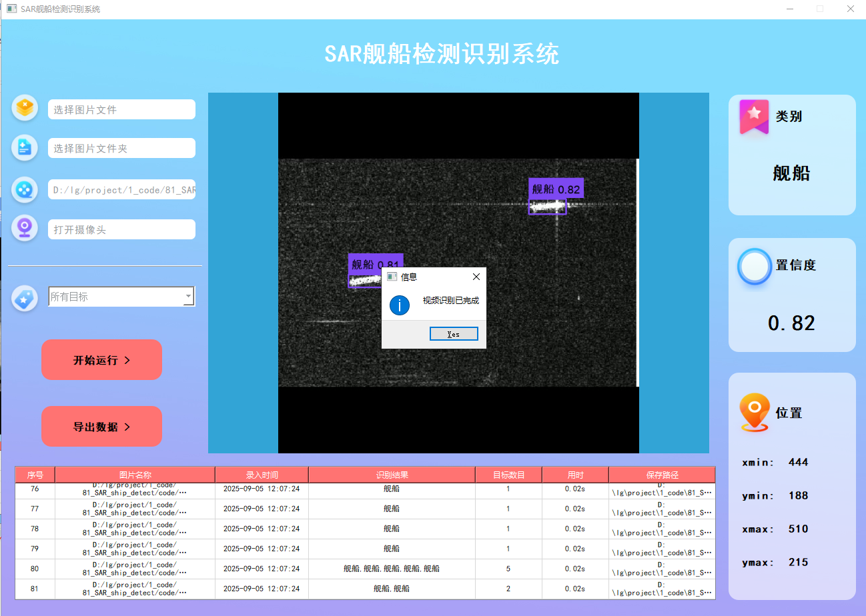
Task: Click the 识别结果 column header
Action: tap(392, 475)
